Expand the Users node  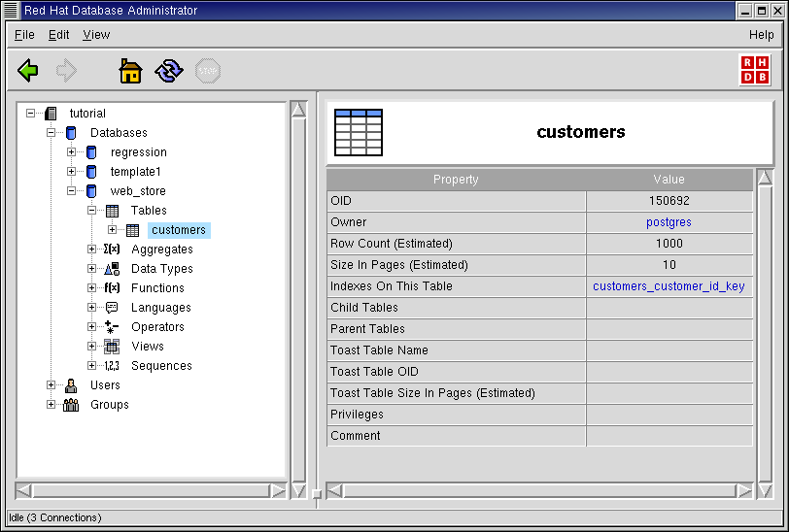tap(51, 385)
